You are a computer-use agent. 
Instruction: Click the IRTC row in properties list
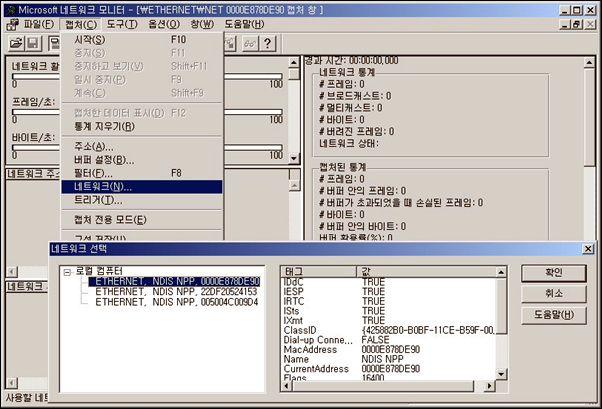(x=389, y=301)
